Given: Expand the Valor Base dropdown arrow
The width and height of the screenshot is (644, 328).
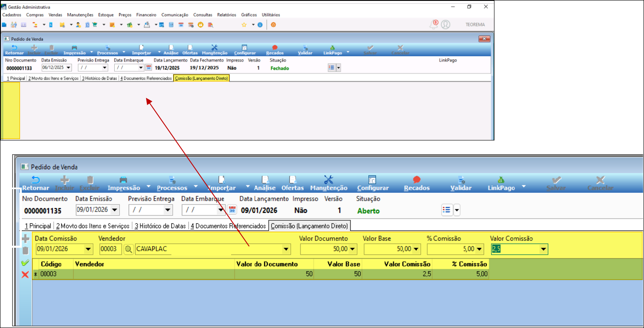Looking at the screenshot, I should coord(416,249).
